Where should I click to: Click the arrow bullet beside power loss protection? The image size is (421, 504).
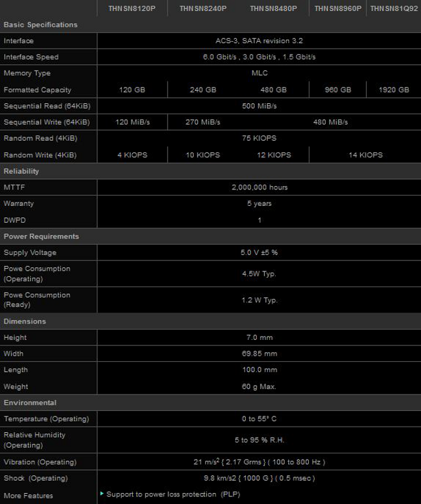click(x=102, y=493)
